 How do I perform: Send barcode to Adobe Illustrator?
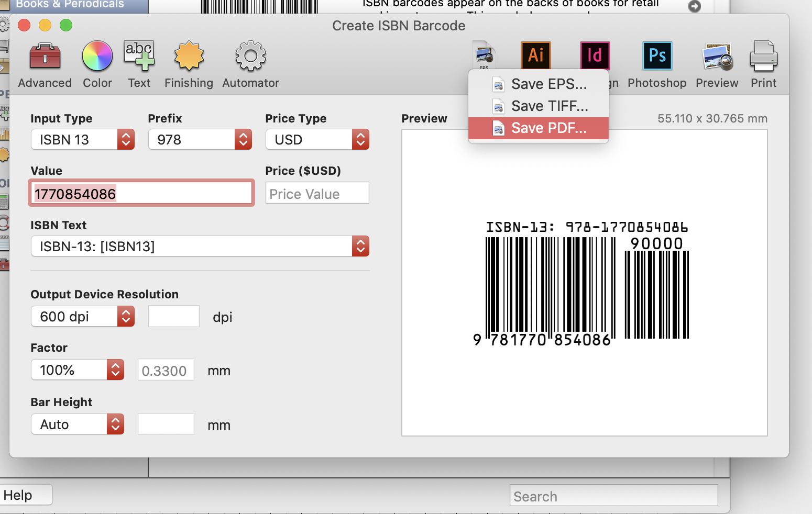click(x=536, y=55)
